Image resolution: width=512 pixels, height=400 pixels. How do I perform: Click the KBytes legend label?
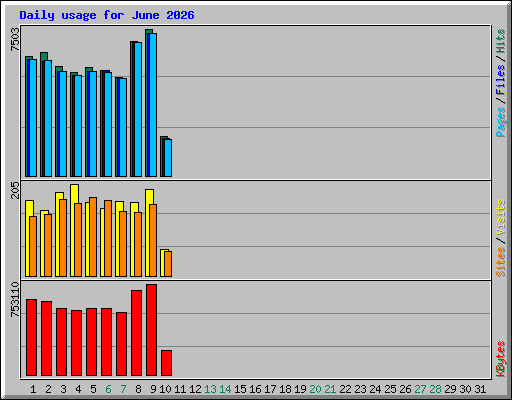[500, 359]
